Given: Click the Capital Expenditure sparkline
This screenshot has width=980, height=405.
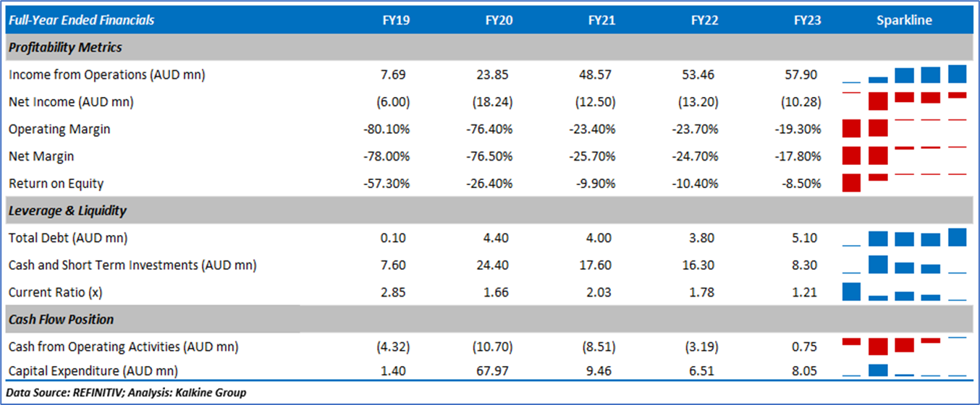Looking at the screenshot, I should click(x=905, y=370).
